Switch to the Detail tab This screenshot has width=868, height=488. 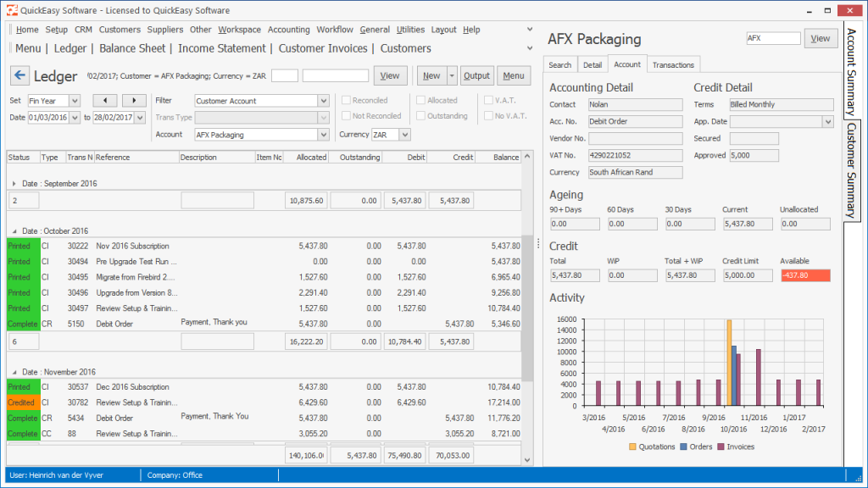(x=592, y=64)
